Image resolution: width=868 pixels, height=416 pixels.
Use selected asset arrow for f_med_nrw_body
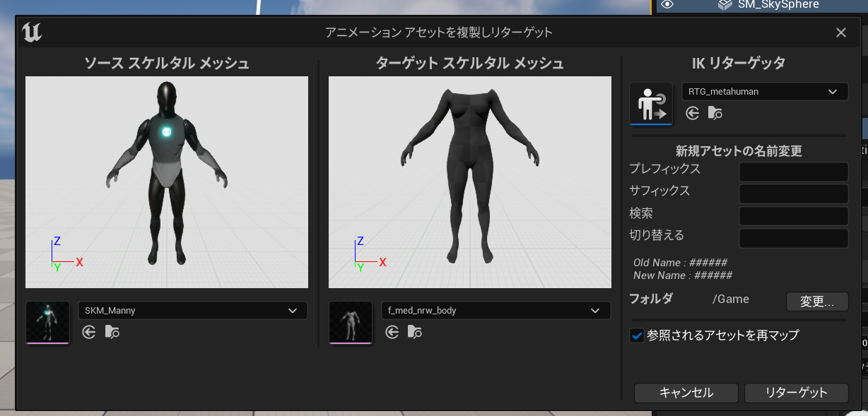pos(392,332)
